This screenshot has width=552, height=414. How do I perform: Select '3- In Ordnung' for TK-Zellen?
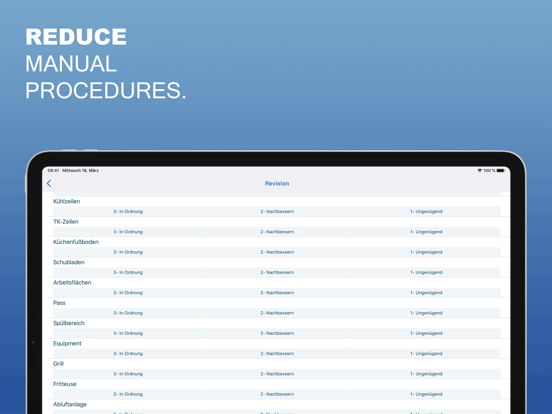pos(128,232)
